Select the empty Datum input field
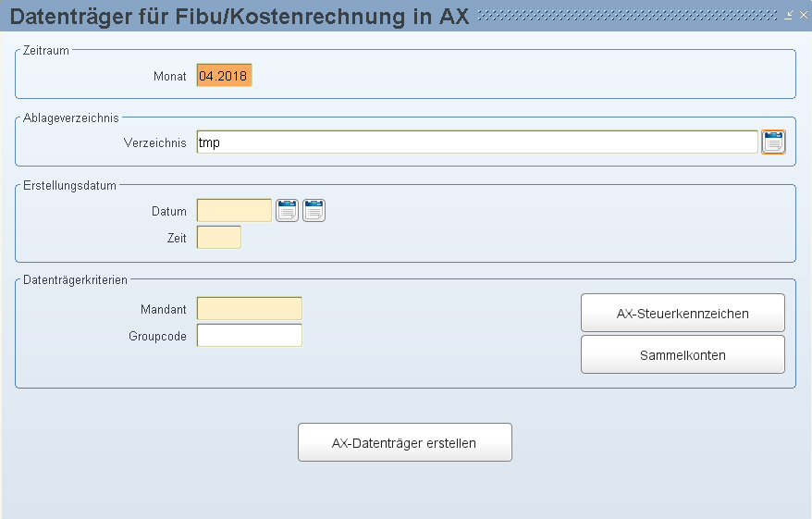This screenshot has width=812, height=519. [234, 211]
